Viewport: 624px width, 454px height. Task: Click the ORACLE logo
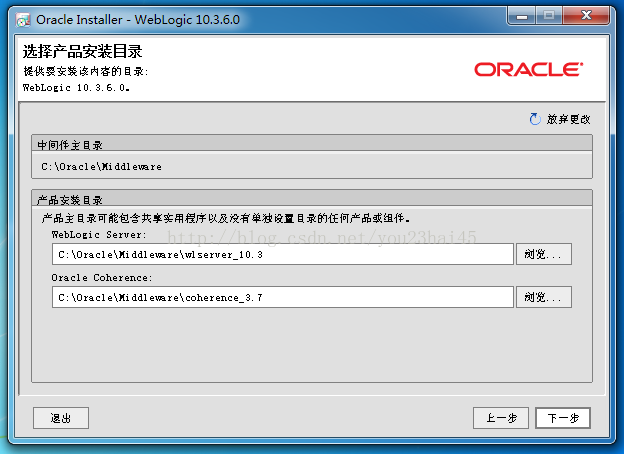[528, 69]
